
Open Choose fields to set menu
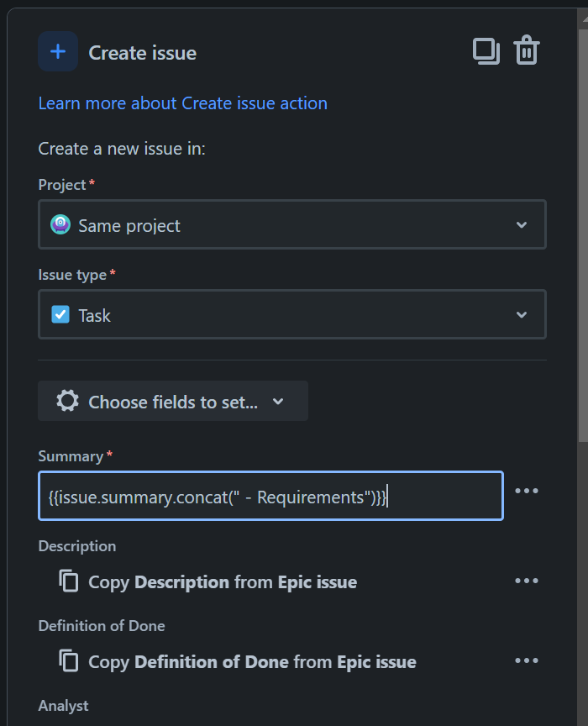coord(173,402)
